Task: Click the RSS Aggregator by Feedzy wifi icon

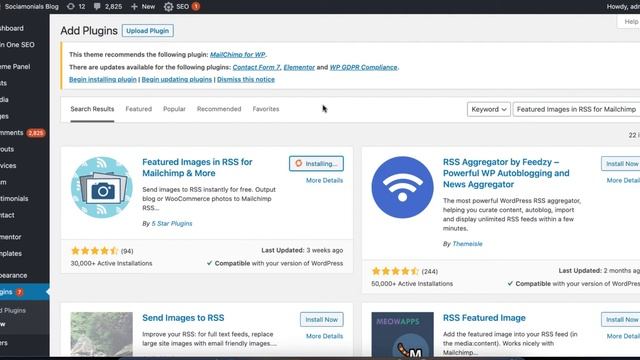Action: click(402, 187)
